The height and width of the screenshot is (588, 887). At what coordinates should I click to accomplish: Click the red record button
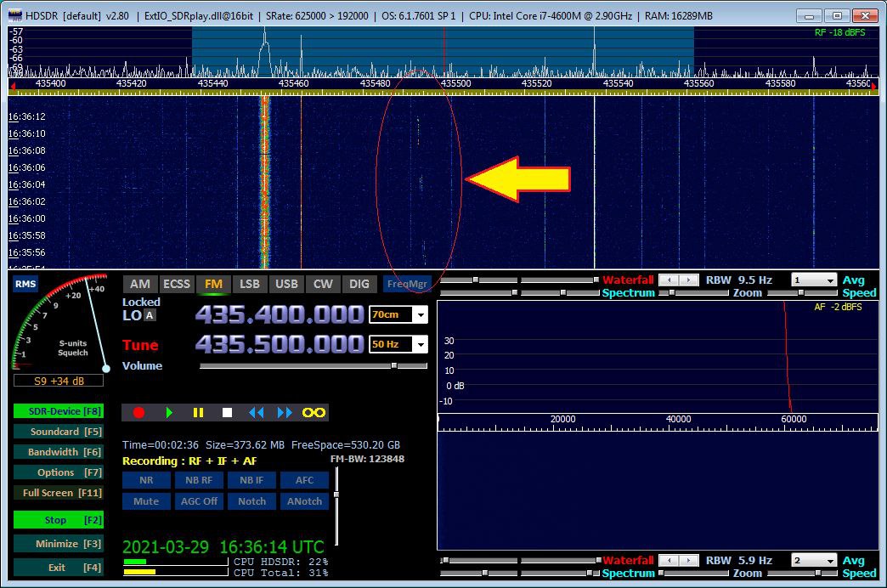[138, 412]
